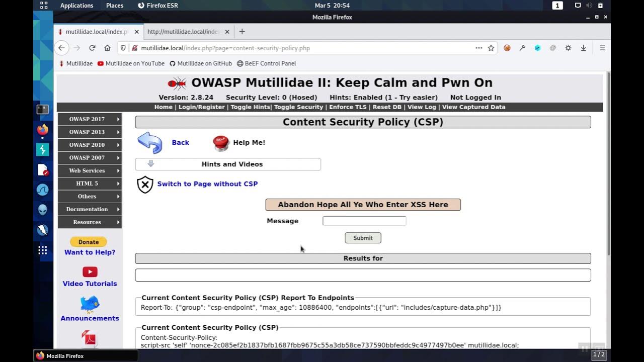Image resolution: width=644 pixels, height=362 pixels.
Task: Expand the Documentation menu
Action: coord(90,209)
